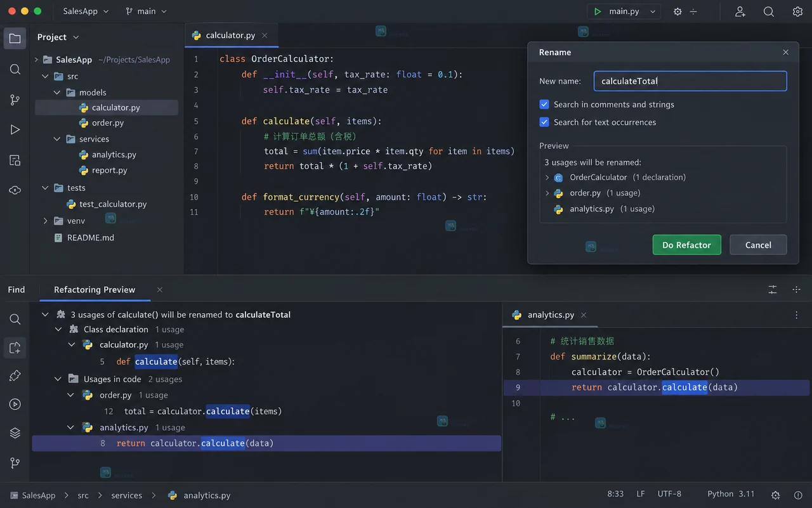Open the Project view dropdown
This screenshot has width=812, height=508.
[58, 37]
